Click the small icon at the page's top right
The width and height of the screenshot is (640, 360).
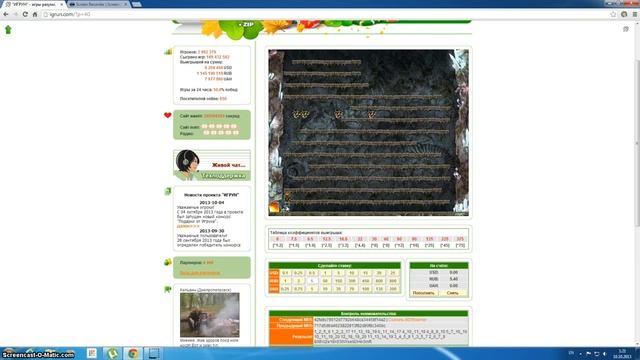click(x=626, y=29)
